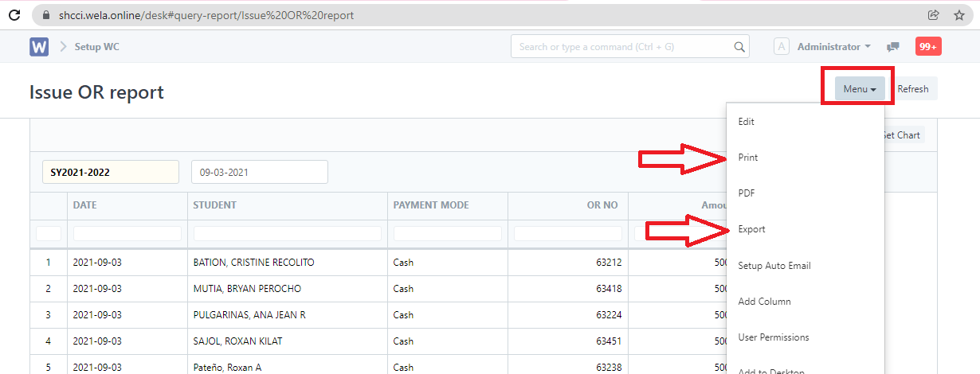The height and width of the screenshot is (374, 980).
Task: Bookmark this page with star icon
Action: pos(958,15)
